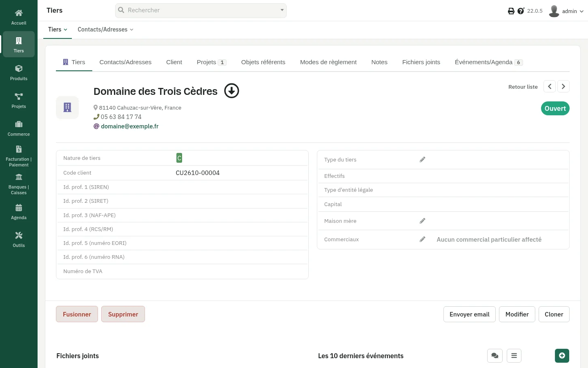
Task: Open the Événements/Agenda tab
Action: pyautogui.click(x=489, y=62)
